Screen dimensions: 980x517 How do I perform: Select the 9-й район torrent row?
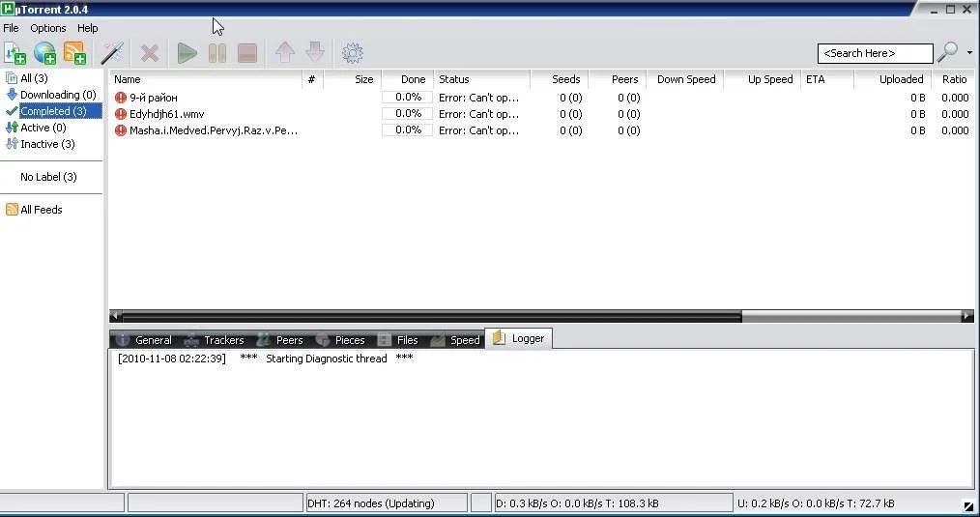(541, 98)
